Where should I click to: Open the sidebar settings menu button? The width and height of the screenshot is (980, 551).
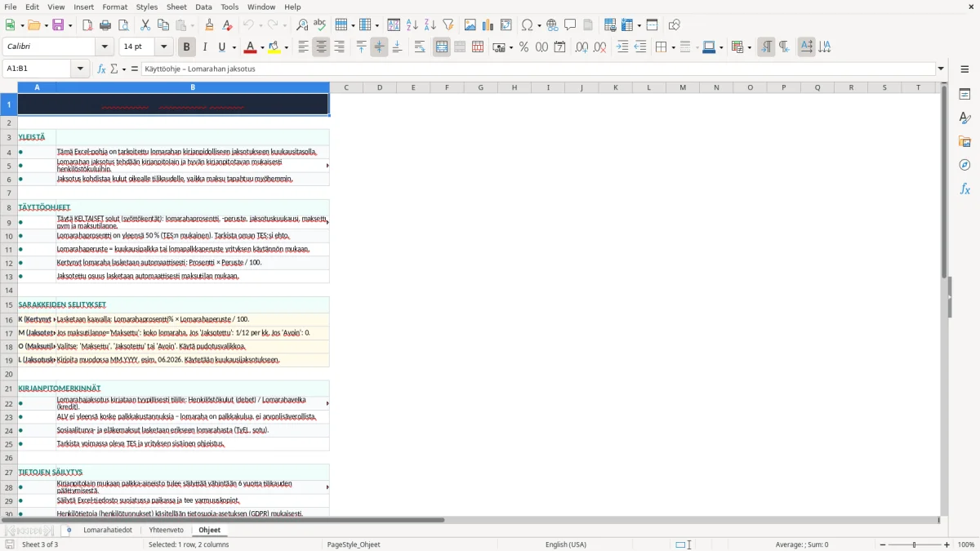coord(964,69)
